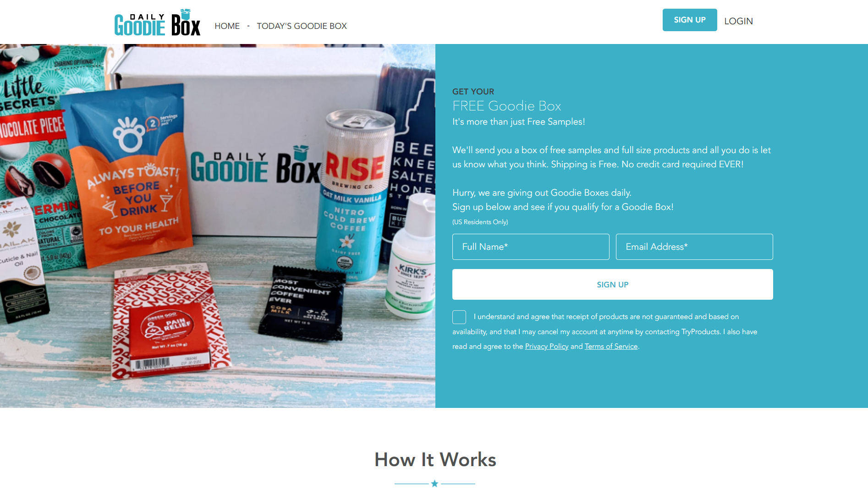Submit the form with white SIGN UP button

(x=613, y=285)
